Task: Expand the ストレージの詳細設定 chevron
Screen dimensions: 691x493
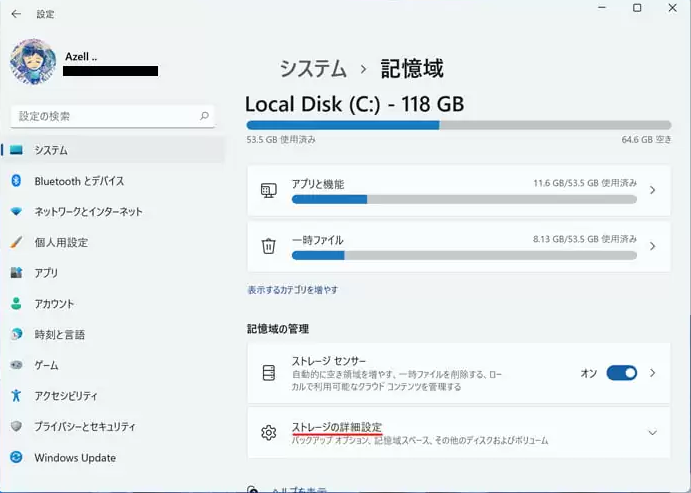Action: [652, 433]
